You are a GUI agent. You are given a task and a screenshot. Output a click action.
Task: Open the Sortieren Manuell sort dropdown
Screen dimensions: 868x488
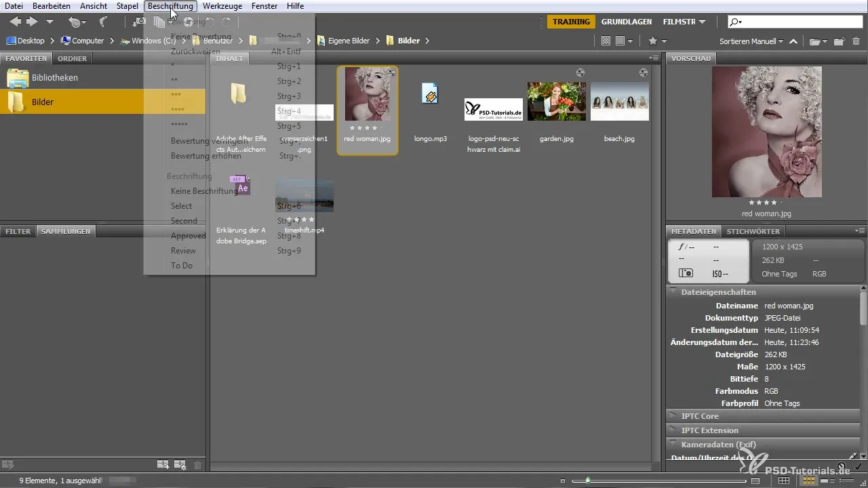(x=751, y=41)
